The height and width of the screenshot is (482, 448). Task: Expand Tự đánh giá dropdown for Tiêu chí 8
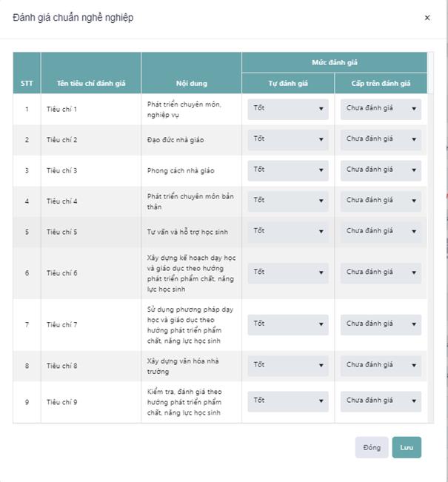[288, 365]
